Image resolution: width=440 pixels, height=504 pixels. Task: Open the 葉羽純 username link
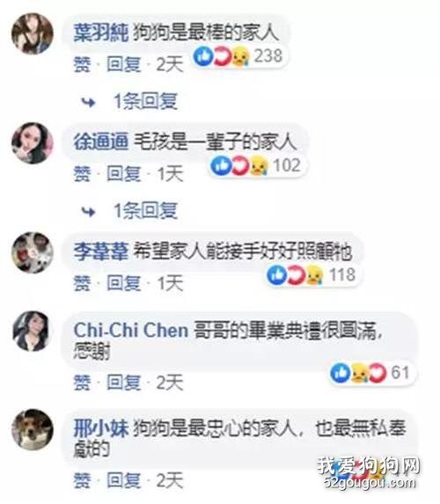coord(101,33)
